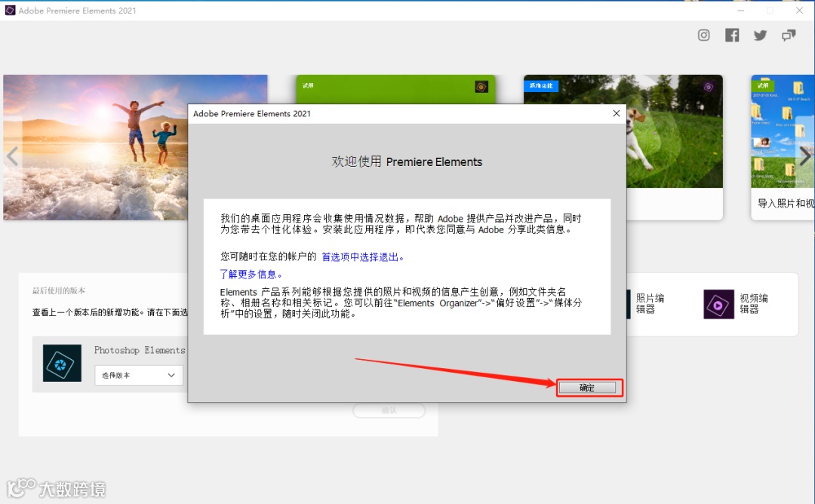
Task: Click the icon on the green trial card
Action: point(481,87)
